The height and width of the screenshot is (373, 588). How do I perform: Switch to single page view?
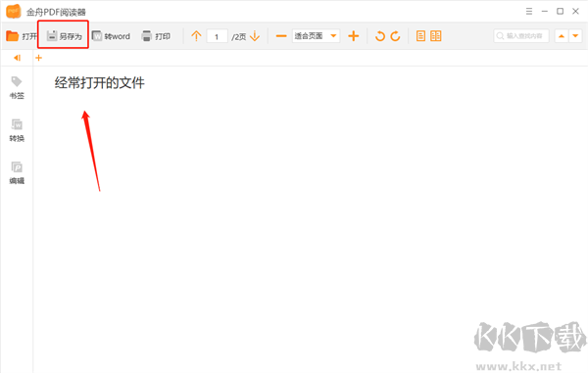pyautogui.click(x=420, y=36)
